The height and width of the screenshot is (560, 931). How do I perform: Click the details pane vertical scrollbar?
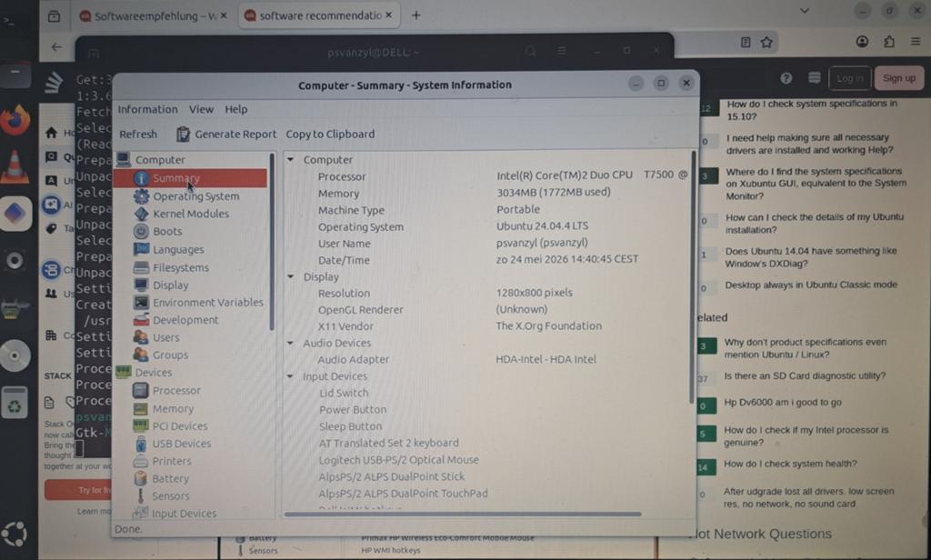[692, 277]
